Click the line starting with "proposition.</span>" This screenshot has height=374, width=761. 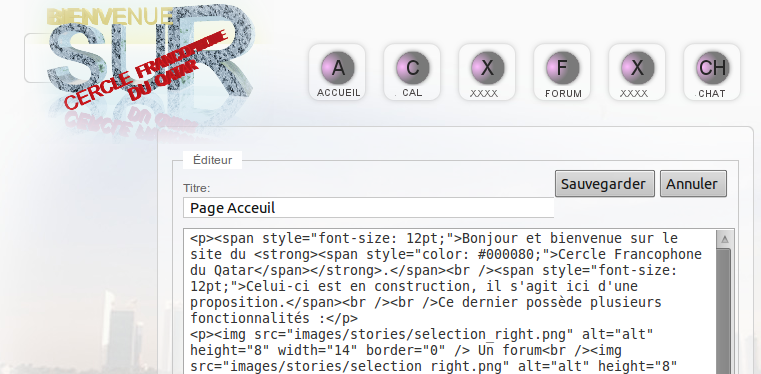point(426,303)
